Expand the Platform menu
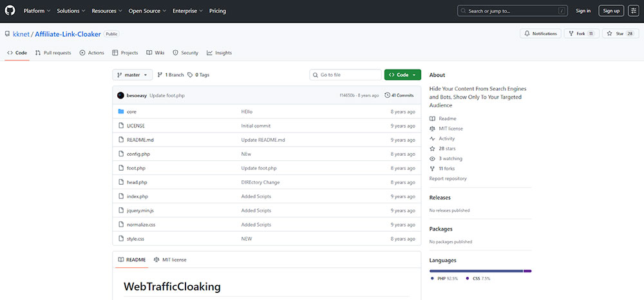Viewport: 644px width, 300px height. (37, 11)
